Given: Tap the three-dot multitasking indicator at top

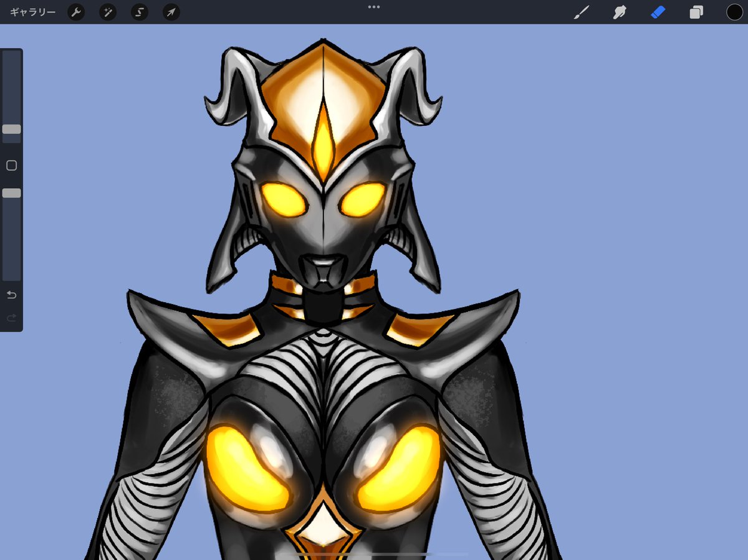Looking at the screenshot, I should click(x=374, y=7).
